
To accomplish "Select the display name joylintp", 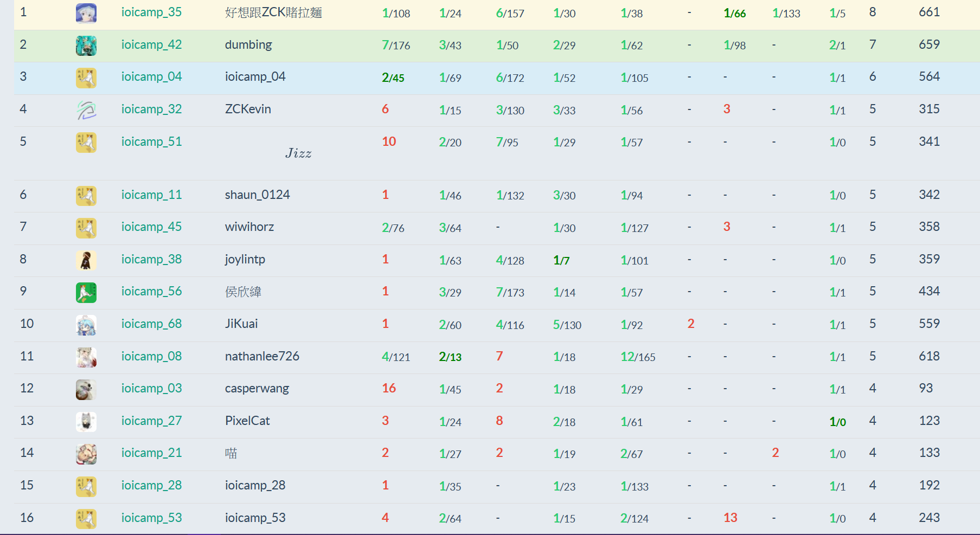I will pyautogui.click(x=245, y=260).
